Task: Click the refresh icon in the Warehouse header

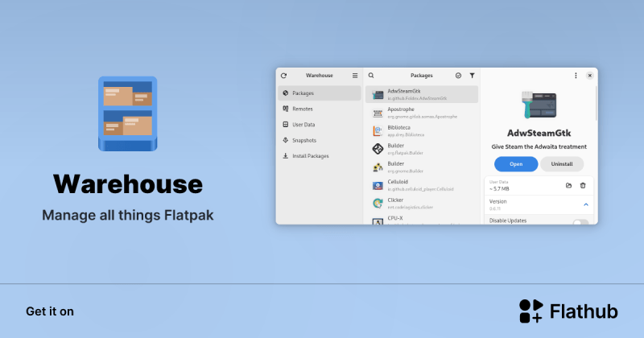Action: (284, 76)
